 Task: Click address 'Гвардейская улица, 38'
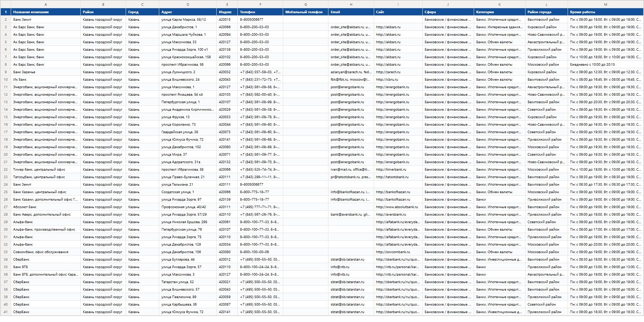188,132
